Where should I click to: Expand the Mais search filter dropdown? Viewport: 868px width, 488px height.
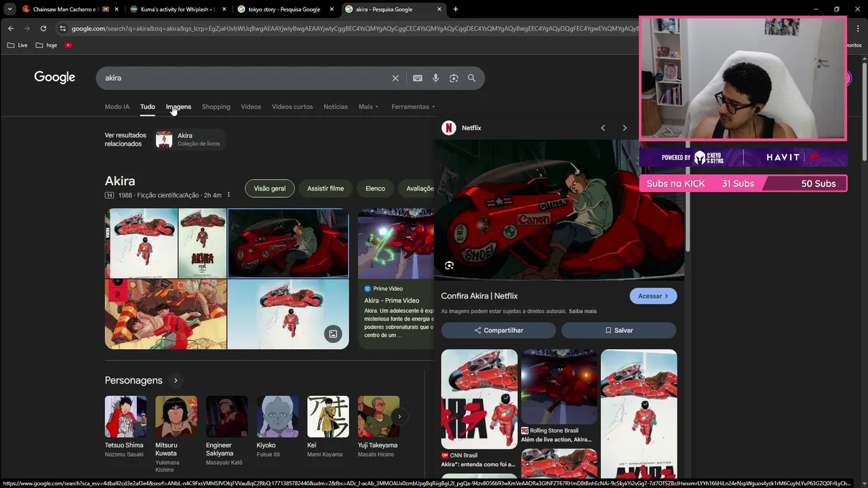[x=368, y=106]
